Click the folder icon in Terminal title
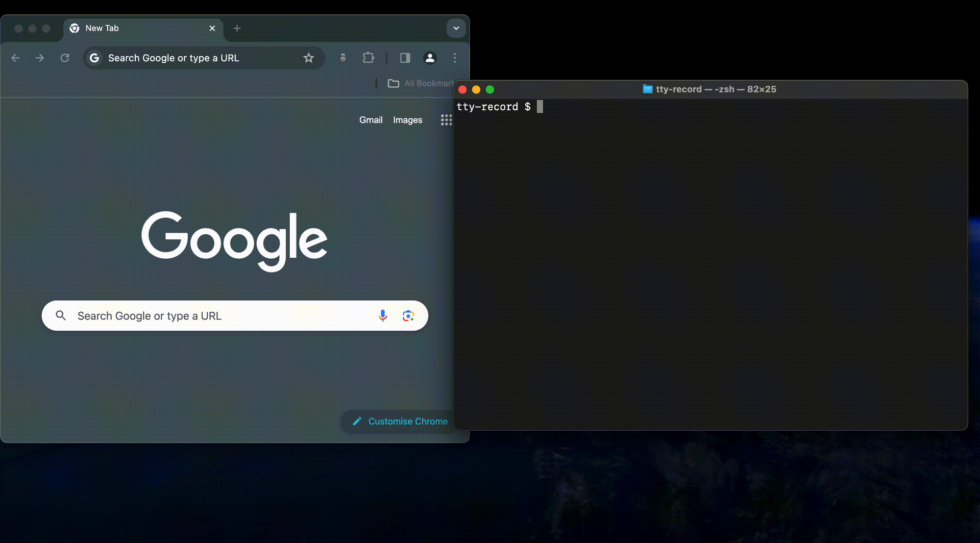The width and height of the screenshot is (980, 543). tap(648, 89)
